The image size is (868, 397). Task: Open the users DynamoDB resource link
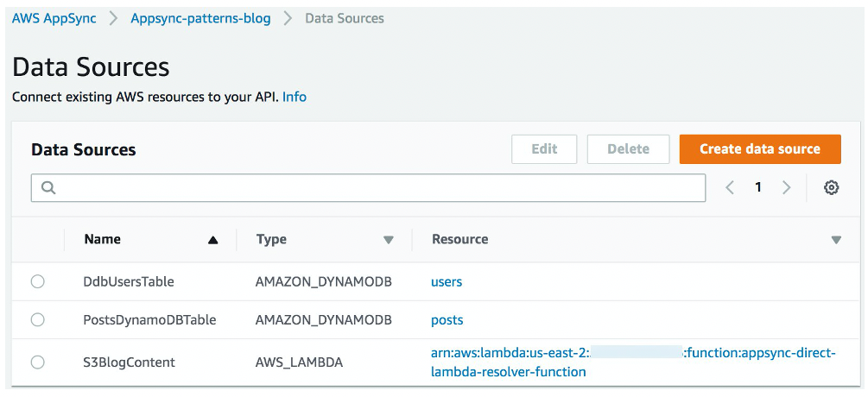point(447,281)
